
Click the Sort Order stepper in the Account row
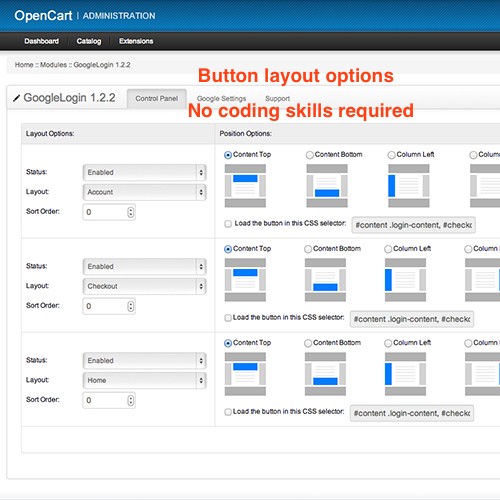(x=131, y=212)
